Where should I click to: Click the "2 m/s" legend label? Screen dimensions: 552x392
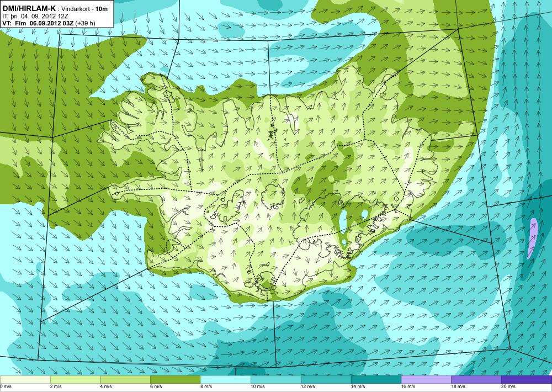(x=56, y=386)
